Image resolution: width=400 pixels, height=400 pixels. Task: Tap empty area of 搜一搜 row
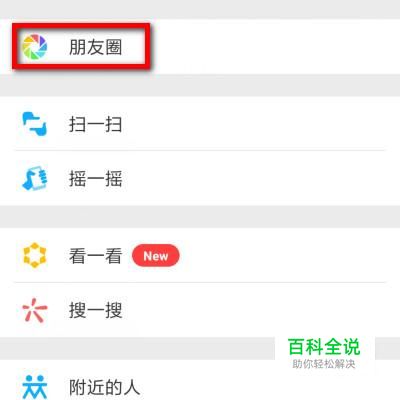point(253,310)
